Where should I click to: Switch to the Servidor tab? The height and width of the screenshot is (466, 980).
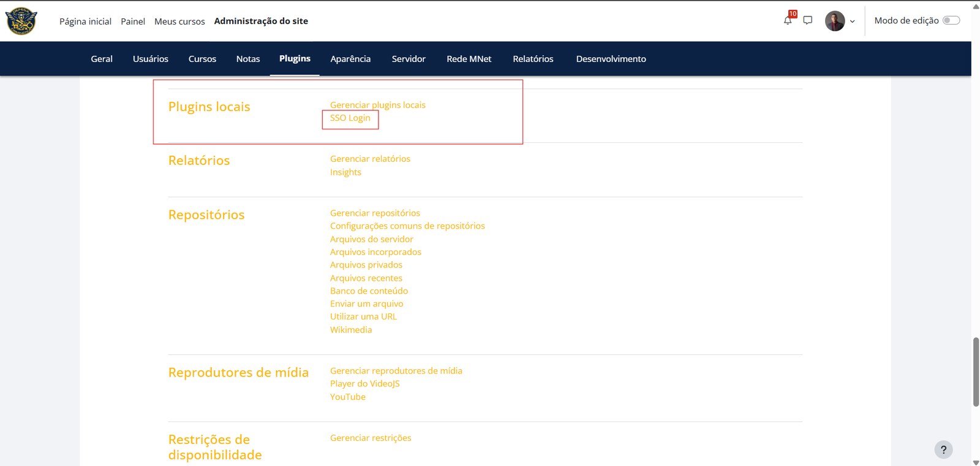tap(409, 59)
